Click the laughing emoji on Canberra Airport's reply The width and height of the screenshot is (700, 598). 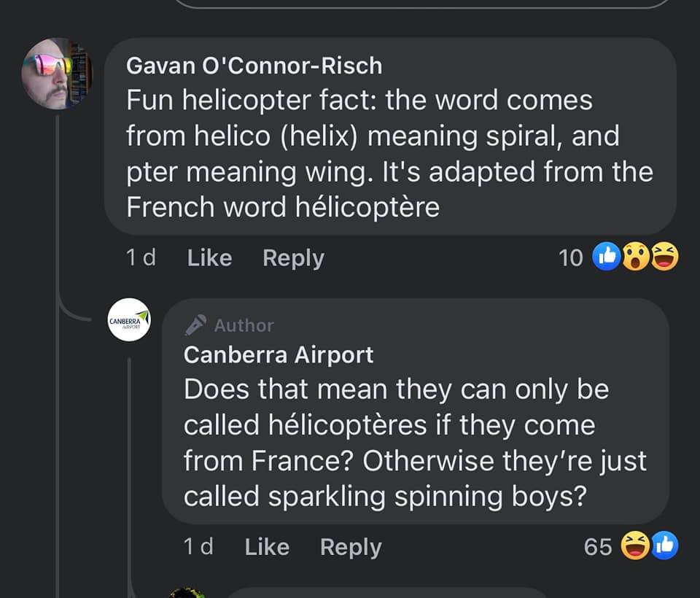(636, 545)
